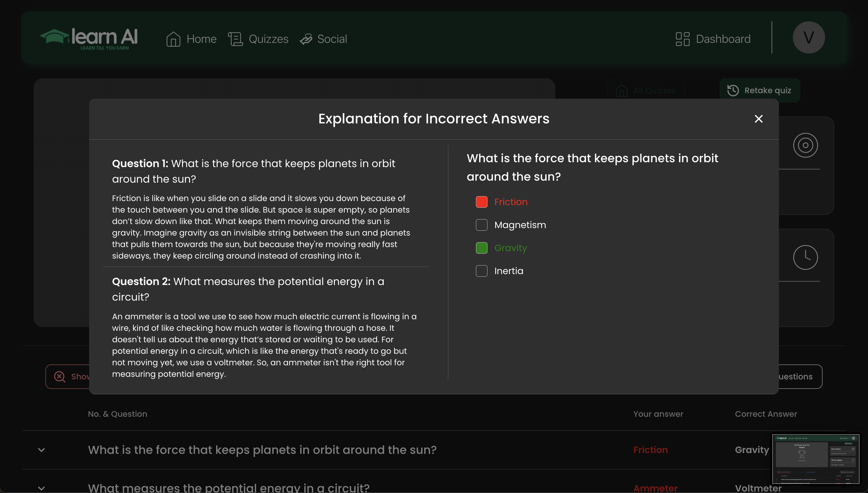The height and width of the screenshot is (493, 868).
Task: Click the Home house icon
Action: point(173,39)
